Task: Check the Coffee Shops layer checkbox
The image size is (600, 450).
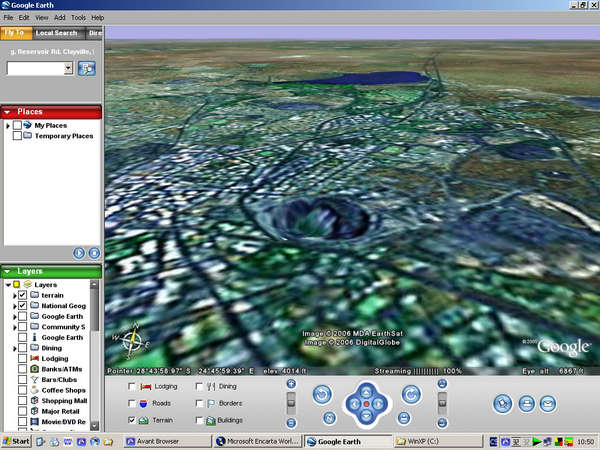Action: click(23, 390)
